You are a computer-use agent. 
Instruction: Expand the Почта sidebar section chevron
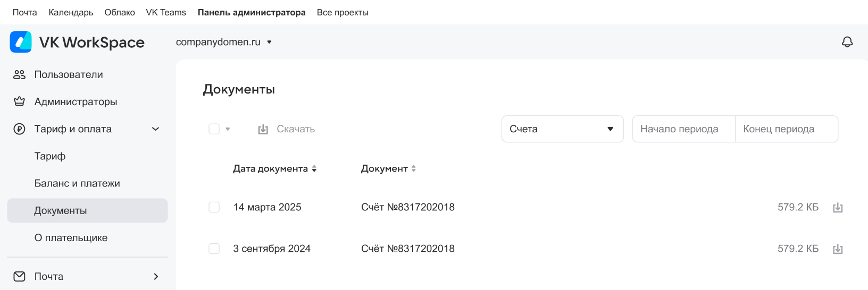[156, 276]
